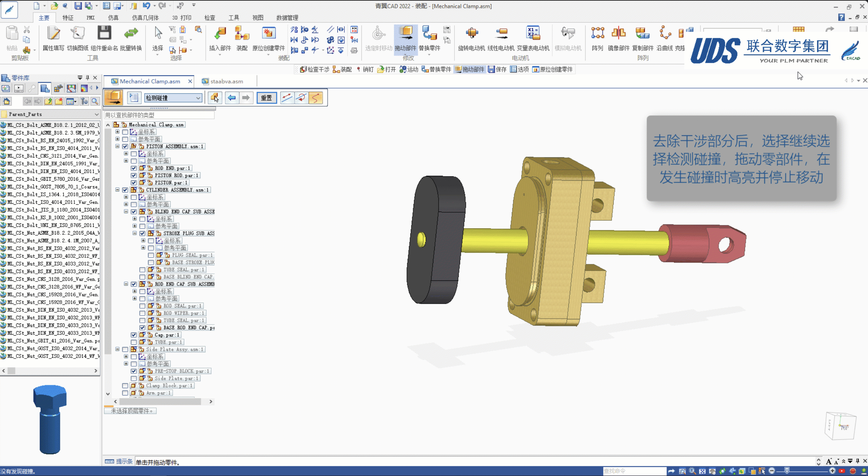Check Side Plate Assy.asm:1 checkbox
Image resolution: width=868 pixels, height=476 pixels.
tap(125, 350)
